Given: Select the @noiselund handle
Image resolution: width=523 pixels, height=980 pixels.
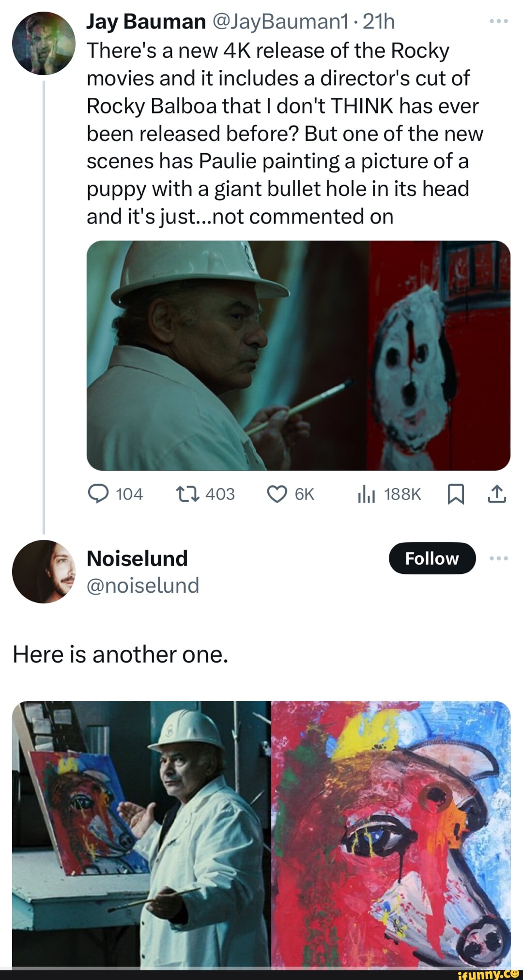Looking at the screenshot, I should [x=142, y=585].
